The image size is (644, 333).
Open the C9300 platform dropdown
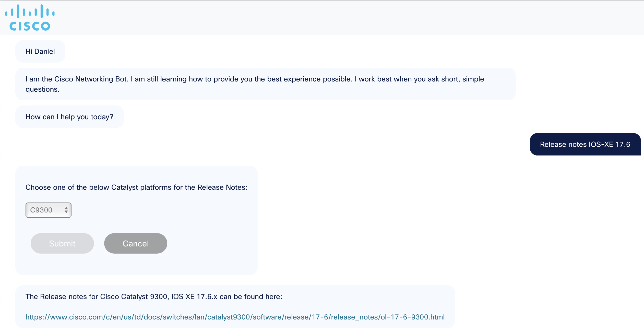click(48, 210)
